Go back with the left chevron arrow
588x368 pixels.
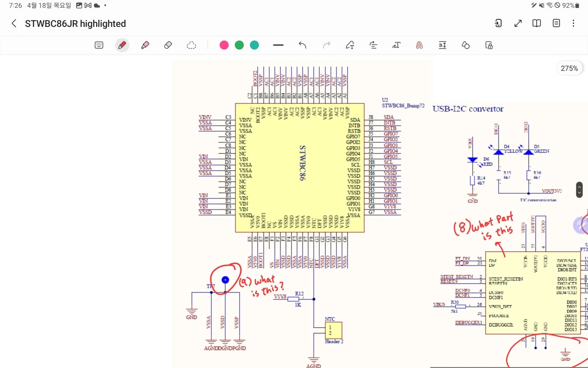[x=14, y=24]
